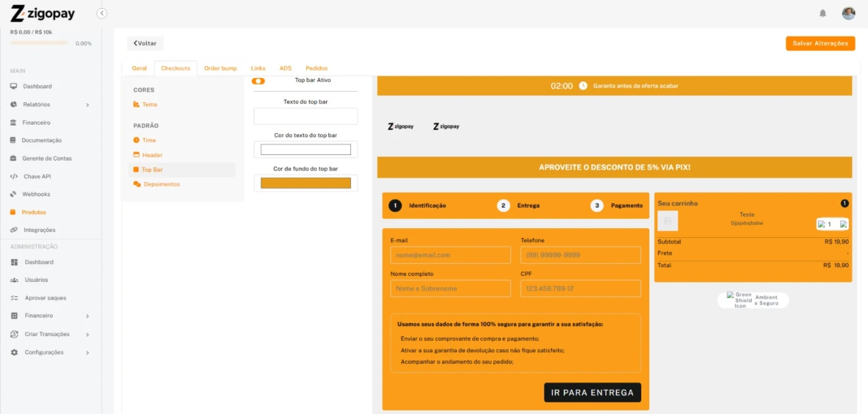Click the Chave API code icon
The image size is (868, 414).
pos(14,177)
